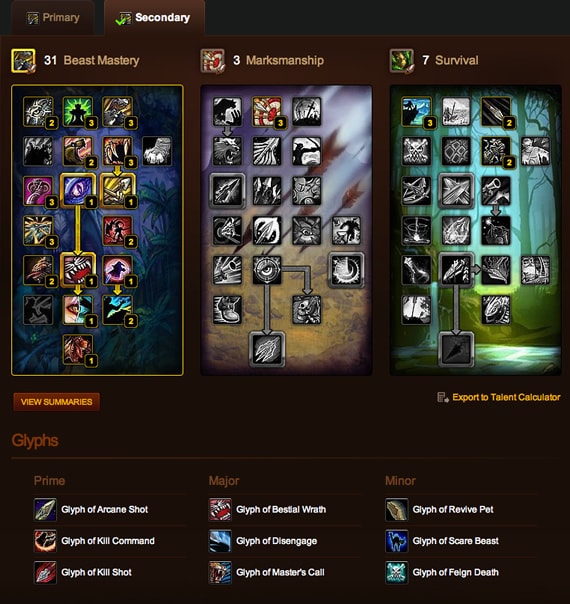Open Glyph of Revive Pet
The width and height of the screenshot is (570, 604).
point(453,509)
